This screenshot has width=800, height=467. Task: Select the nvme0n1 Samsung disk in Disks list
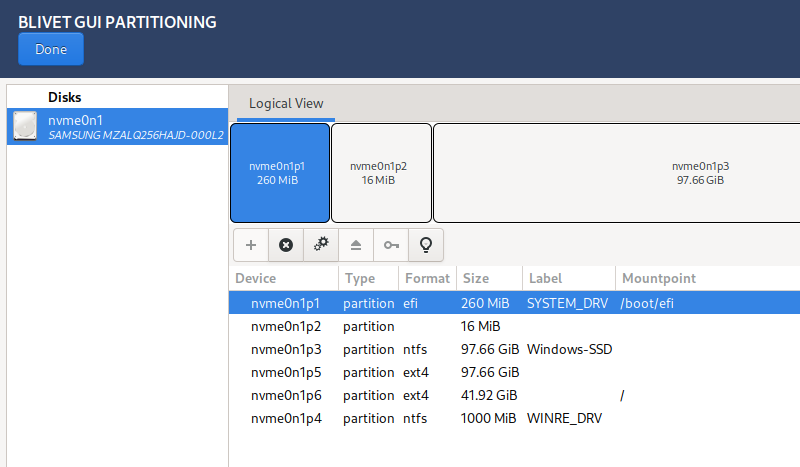point(116,127)
